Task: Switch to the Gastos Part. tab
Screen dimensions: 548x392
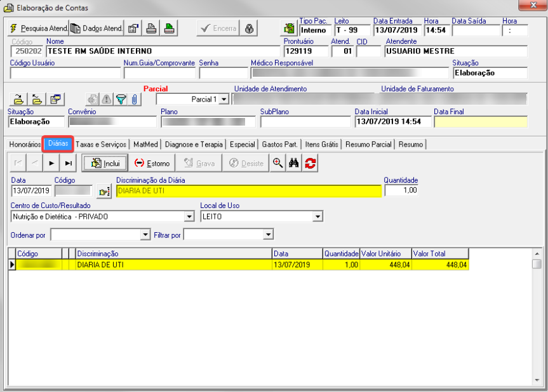Action: 279,145
